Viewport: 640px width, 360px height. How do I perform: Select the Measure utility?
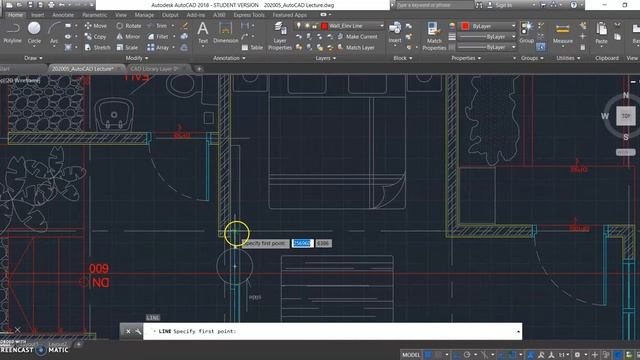562,33
